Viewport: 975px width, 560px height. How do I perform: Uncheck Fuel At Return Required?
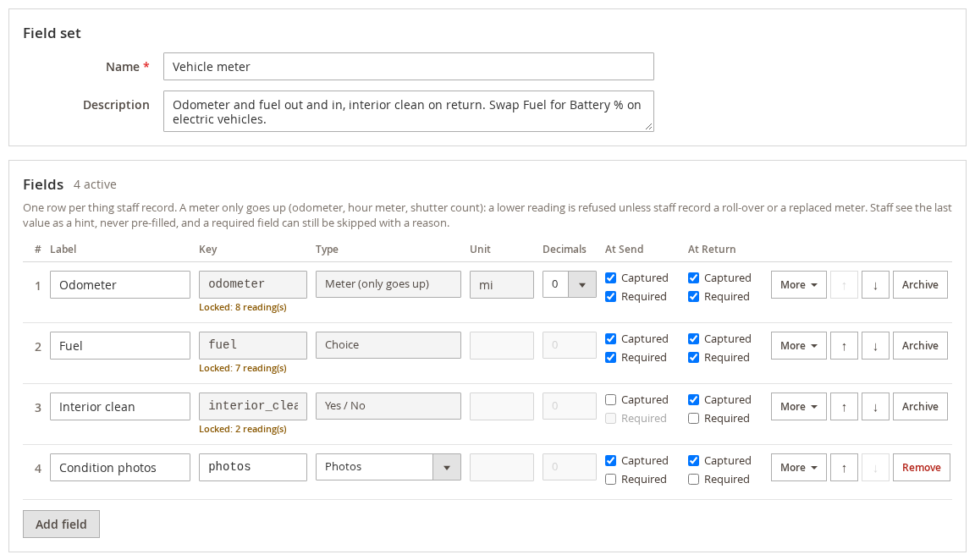[x=693, y=357]
